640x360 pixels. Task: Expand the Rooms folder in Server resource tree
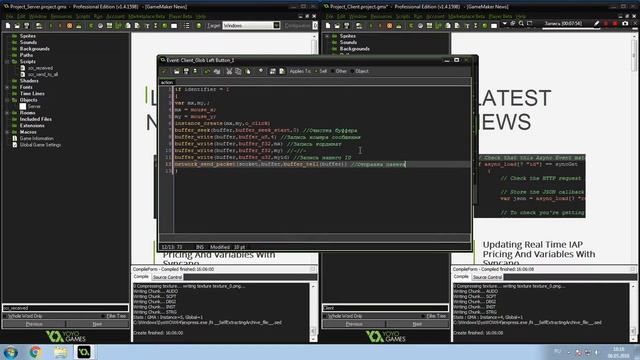(7, 113)
